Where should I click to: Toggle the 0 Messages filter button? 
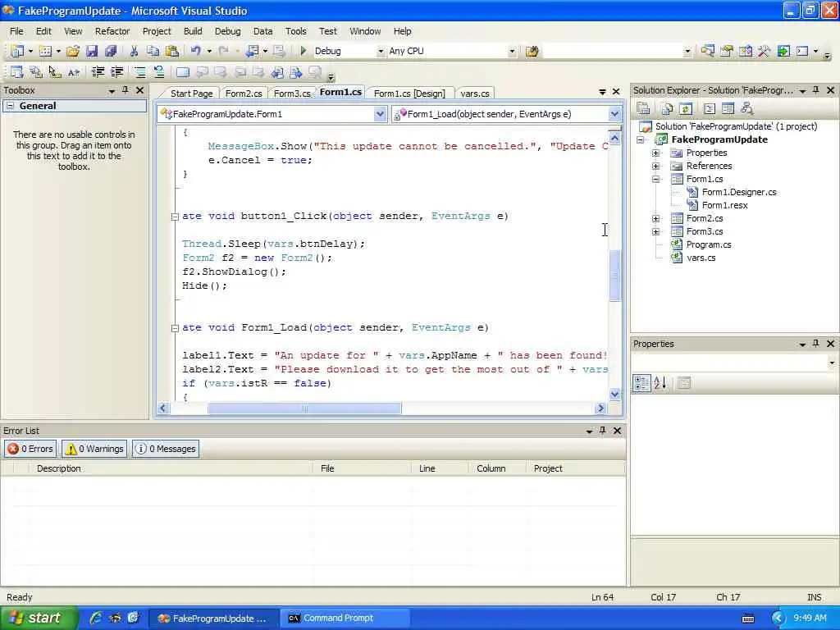tap(166, 449)
